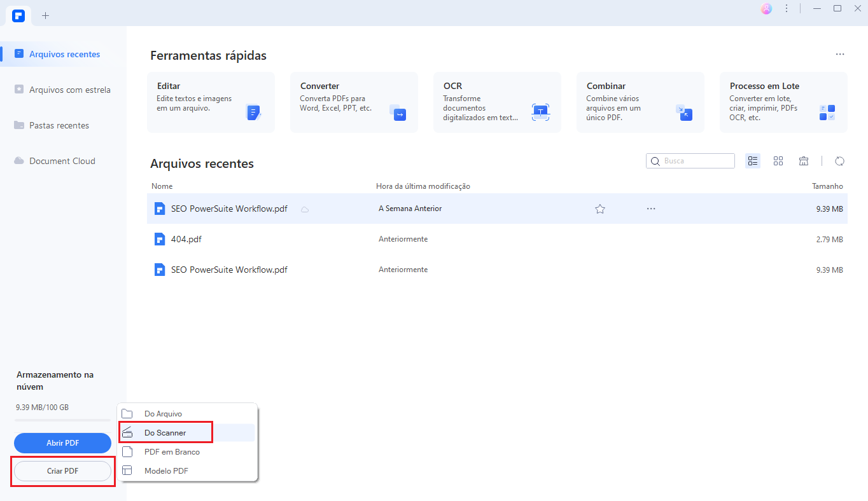868x501 pixels.
Task: Open the Editar quick tool card
Action: coord(211,102)
